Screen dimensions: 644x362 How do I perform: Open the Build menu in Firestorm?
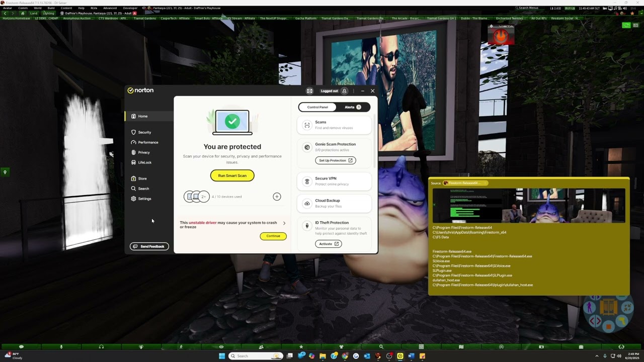point(51,8)
